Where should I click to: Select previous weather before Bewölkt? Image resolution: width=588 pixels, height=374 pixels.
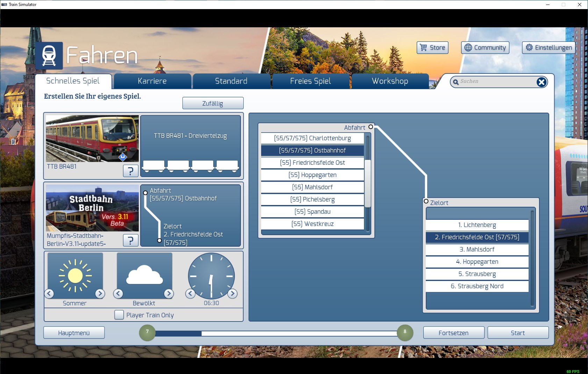(118, 294)
